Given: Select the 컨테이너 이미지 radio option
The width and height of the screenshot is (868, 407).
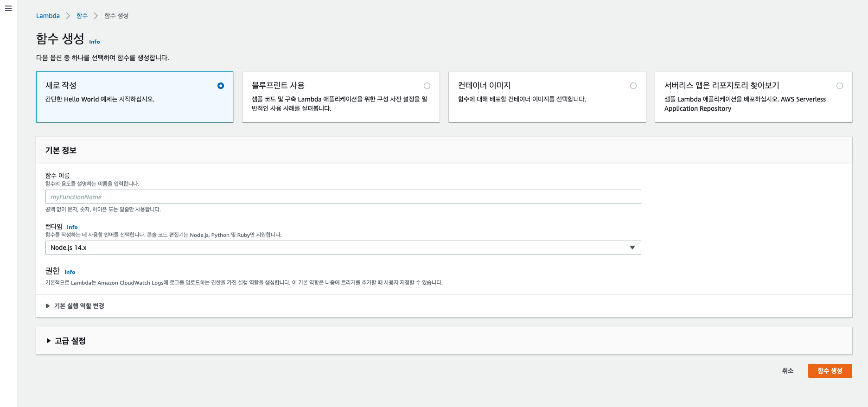Looking at the screenshot, I should click(x=633, y=86).
